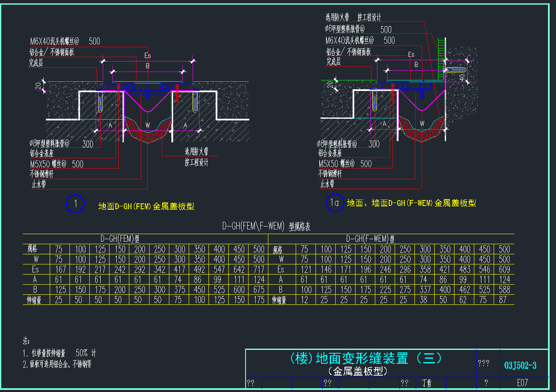Screen dimensions: 556x392
Task: Click the ø6甲型塑料胀管 label in right detail
Action: [x=345, y=29]
